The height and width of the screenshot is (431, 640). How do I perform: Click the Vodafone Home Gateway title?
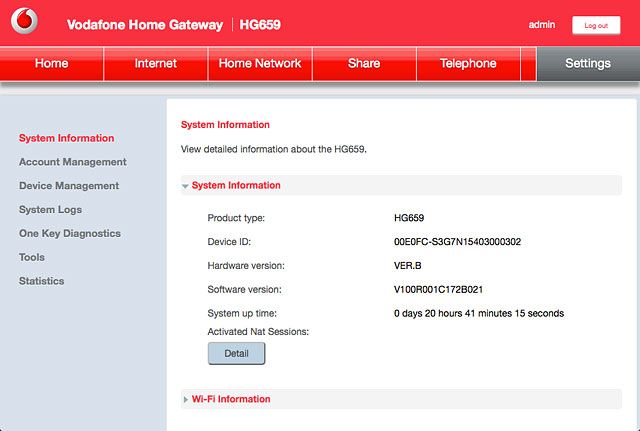click(x=145, y=25)
